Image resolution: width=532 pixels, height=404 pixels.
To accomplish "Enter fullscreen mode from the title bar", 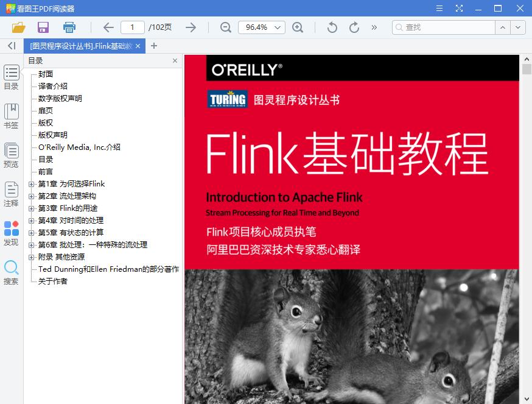I will tap(459, 9).
